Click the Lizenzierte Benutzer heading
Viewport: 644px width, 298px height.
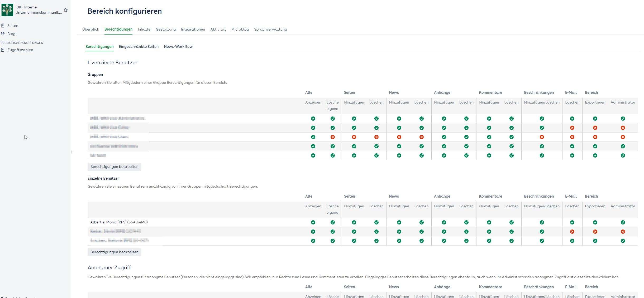pyautogui.click(x=112, y=62)
